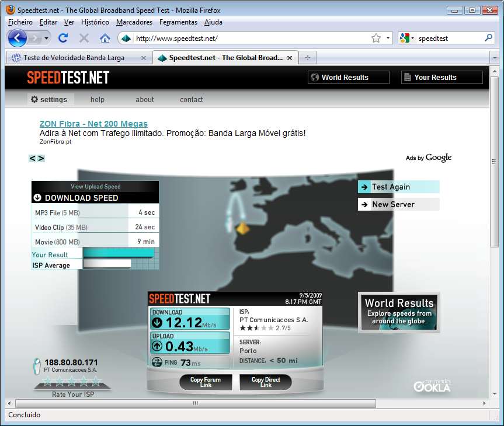This screenshot has width=504, height=426.
Task: Open the back/forward history dropdown arrow
Action: 47,39
